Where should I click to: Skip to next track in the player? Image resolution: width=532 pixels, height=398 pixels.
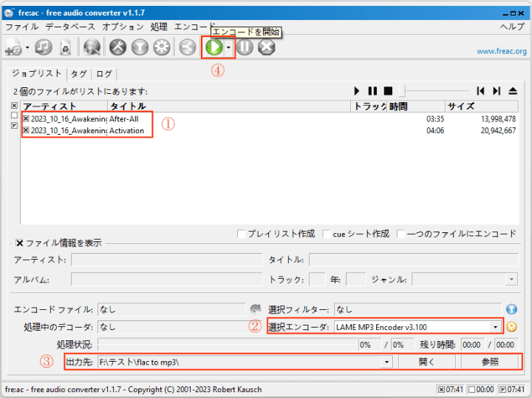coord(497,91)
